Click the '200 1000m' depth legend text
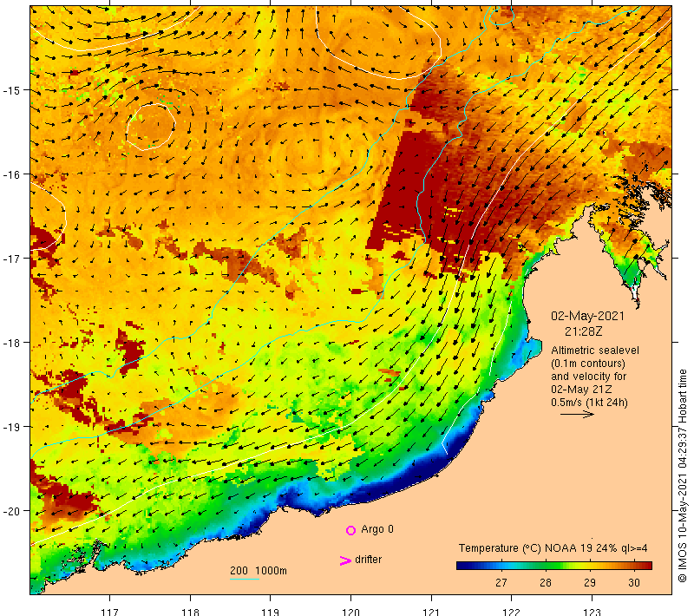The image size is (694, 616). pos(258,571)
